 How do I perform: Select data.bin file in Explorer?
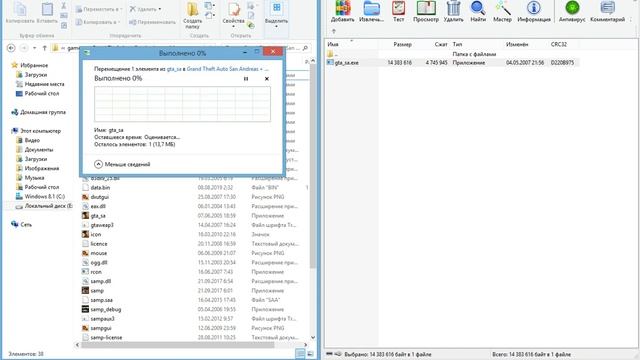point(100,188)
